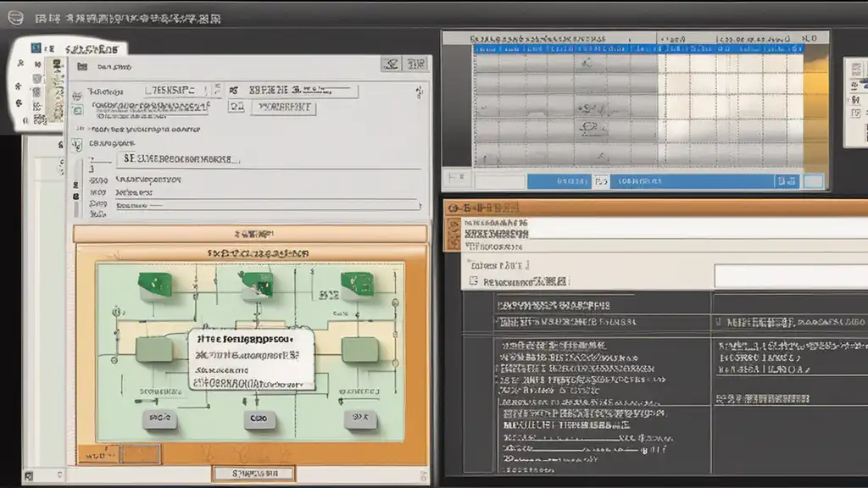This screenshot has width=868, height=488.
Task: Select the top-middle green block in the diagram
Action: 255,285
